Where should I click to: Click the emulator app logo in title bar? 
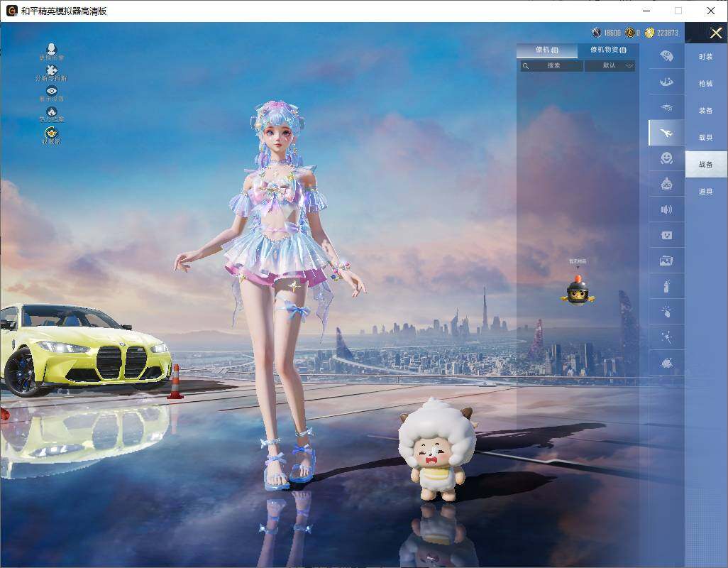pyautogui.click(x=11, y=11)
